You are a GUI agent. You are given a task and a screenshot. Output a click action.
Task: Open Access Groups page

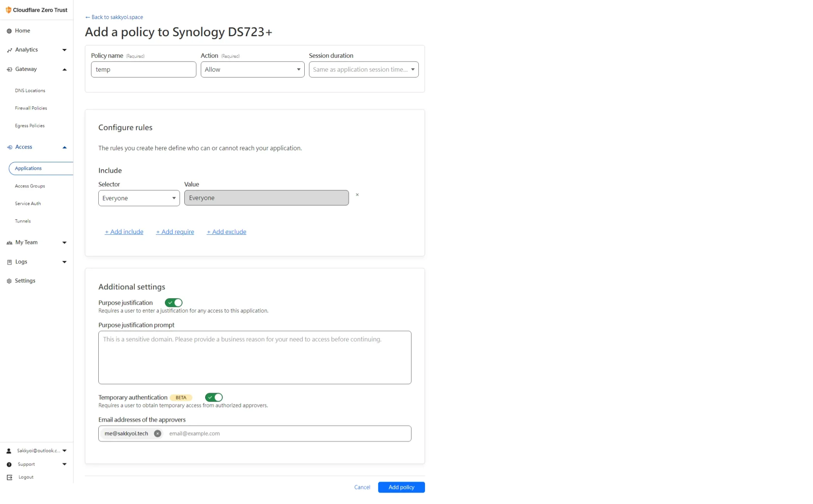click(30, 186)
